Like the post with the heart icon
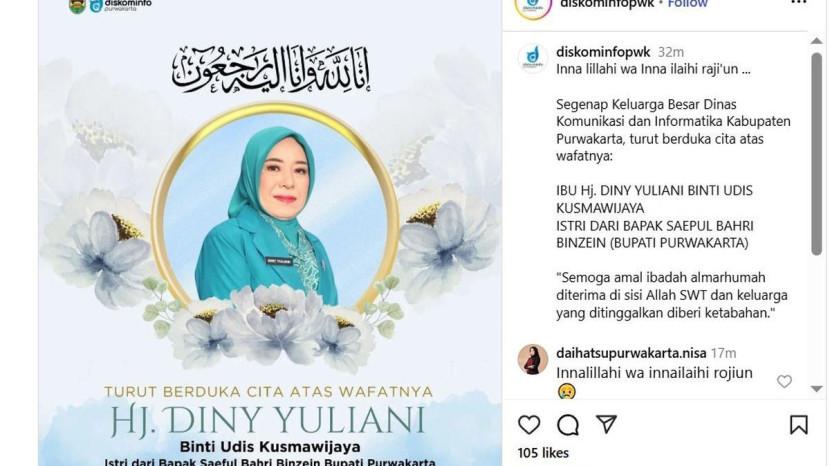The image size is (830, 466). (529, 425)
